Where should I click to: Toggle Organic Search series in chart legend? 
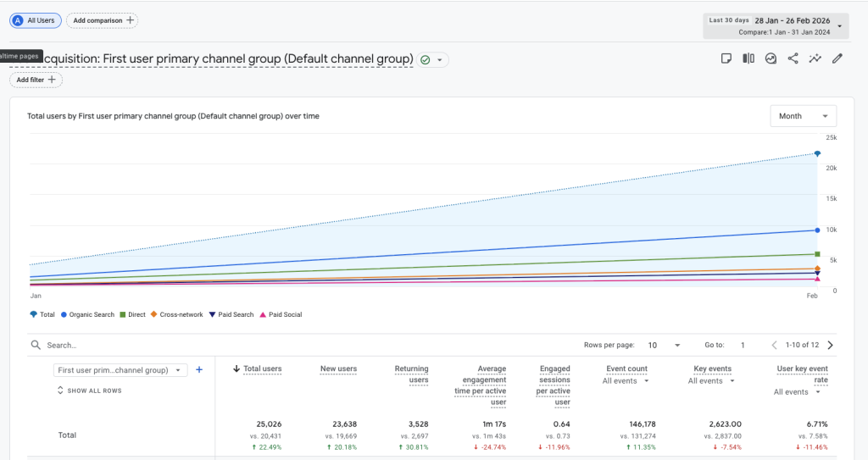pyautogui.click(x=87, y=314)
